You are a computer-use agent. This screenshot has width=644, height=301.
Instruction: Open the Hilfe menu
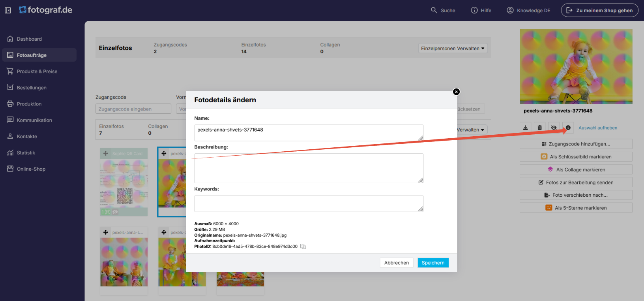click(x=481, y=10)
